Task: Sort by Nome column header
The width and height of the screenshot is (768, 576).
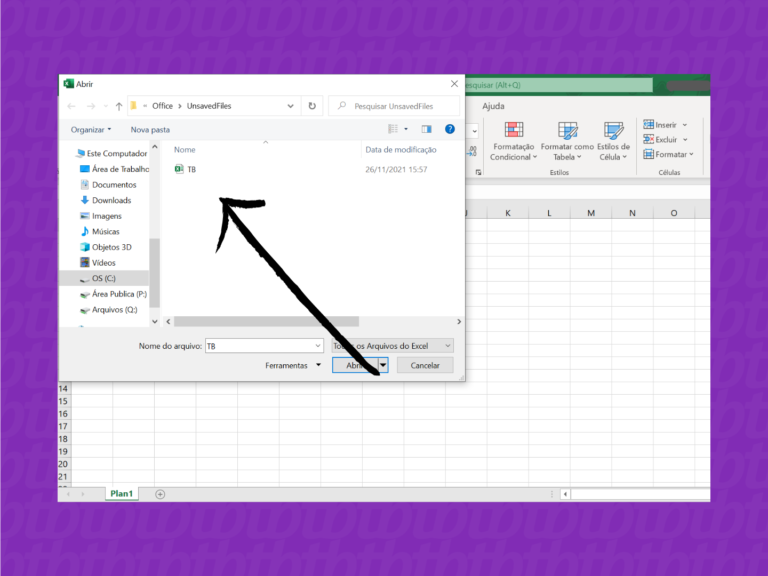Action: coord(184,149)
